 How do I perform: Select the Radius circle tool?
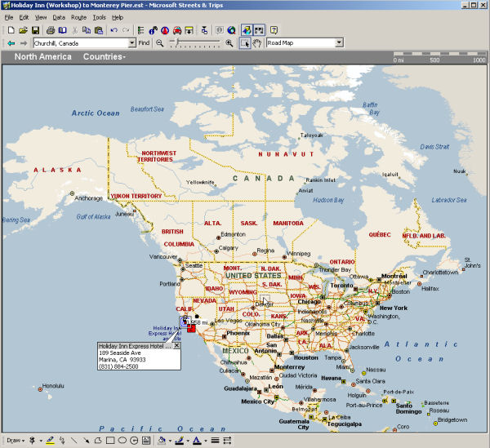[x=134, y=441]
